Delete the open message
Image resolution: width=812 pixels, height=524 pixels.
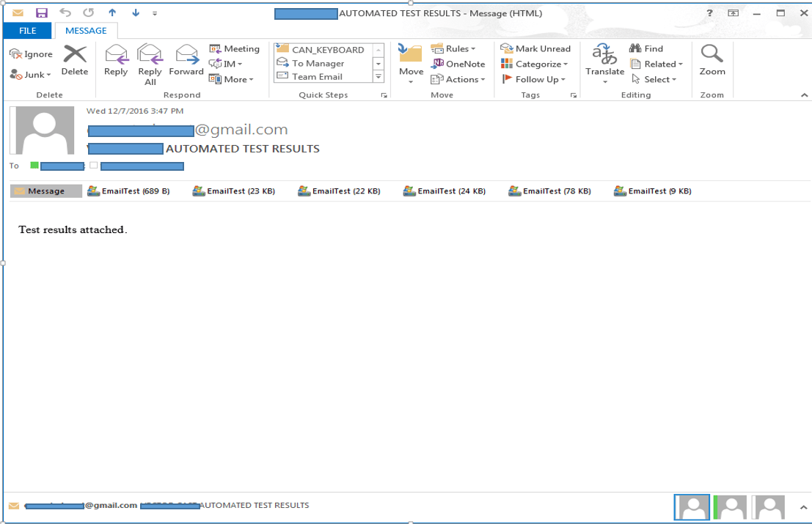pyautogui.click(x=76, y=62)
